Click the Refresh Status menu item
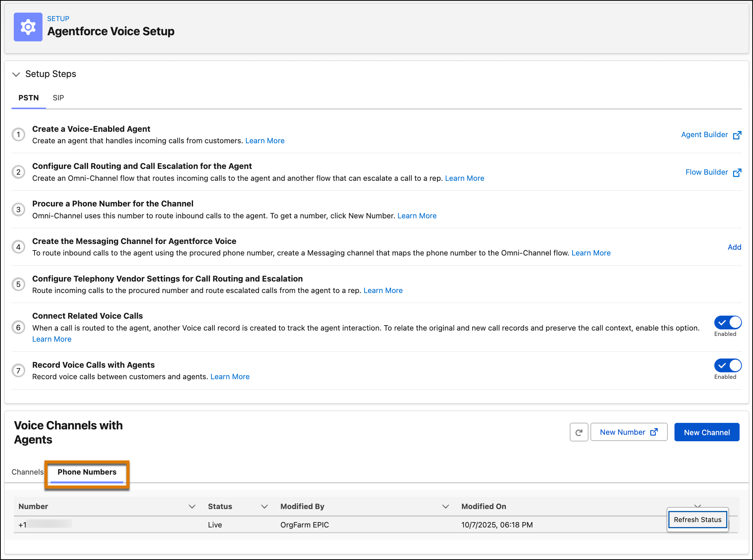Image resolution: width=753 pixels, height=560 pixels. point(697,520)
